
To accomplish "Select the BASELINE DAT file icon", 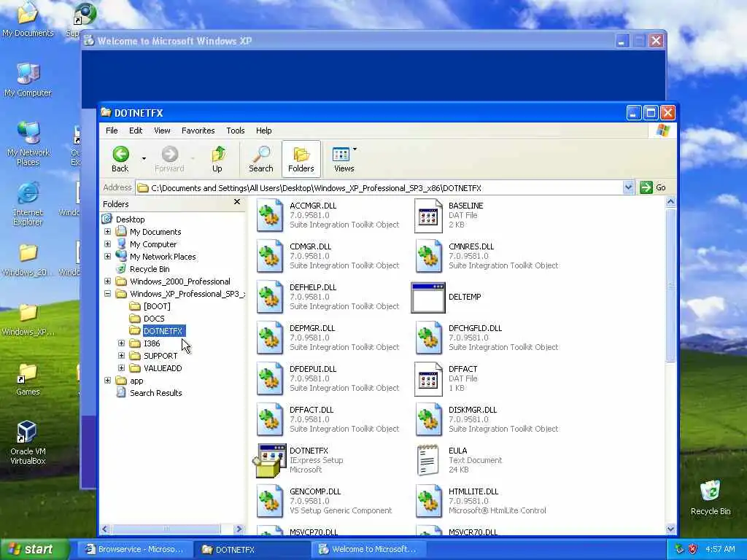I will point(427,215).
